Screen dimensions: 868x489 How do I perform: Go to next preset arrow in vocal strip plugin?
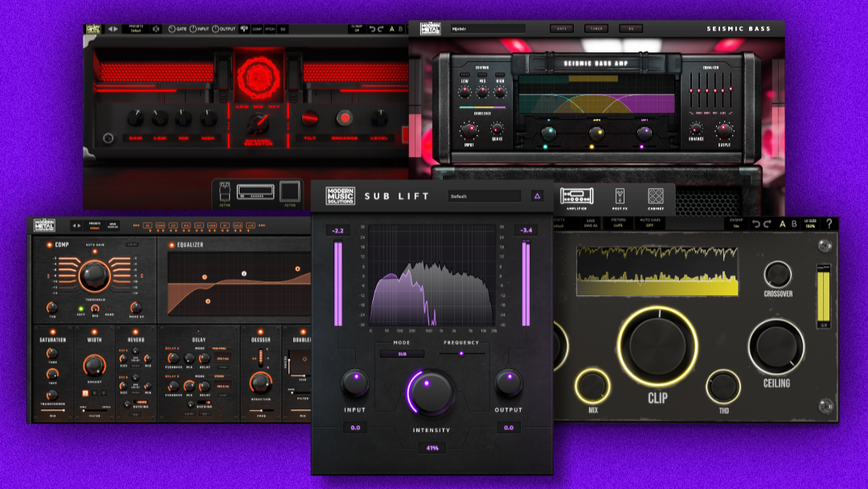click(x=80, y=225)
